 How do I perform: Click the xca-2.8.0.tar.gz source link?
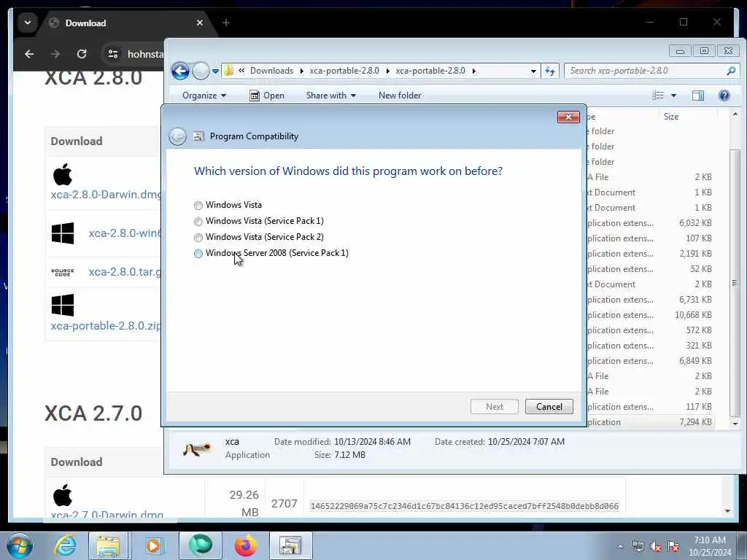coord(125,272)
